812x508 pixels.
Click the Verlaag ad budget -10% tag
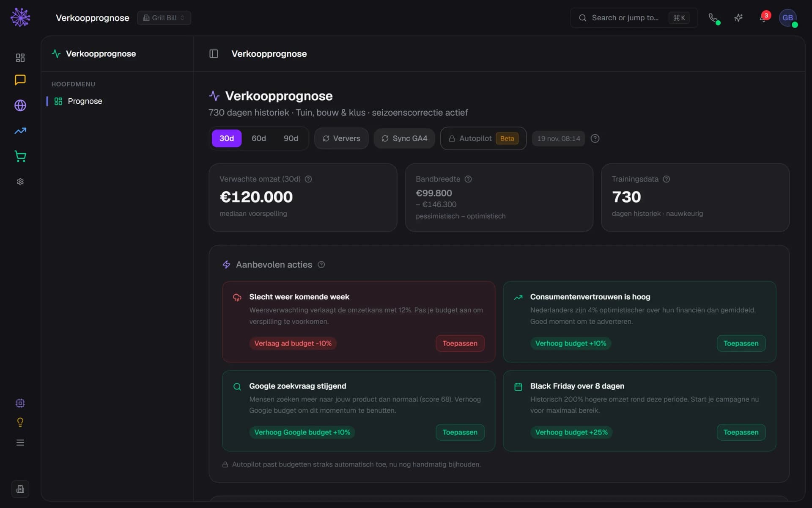tap(293, 343)
